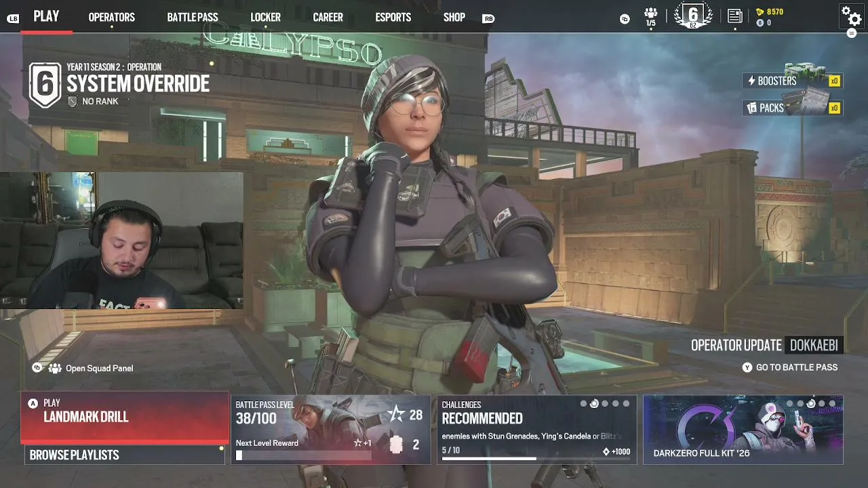Select the DOKKAEBI operator update label
This screenshot has height=488, width=868.
tap(814, 345)
